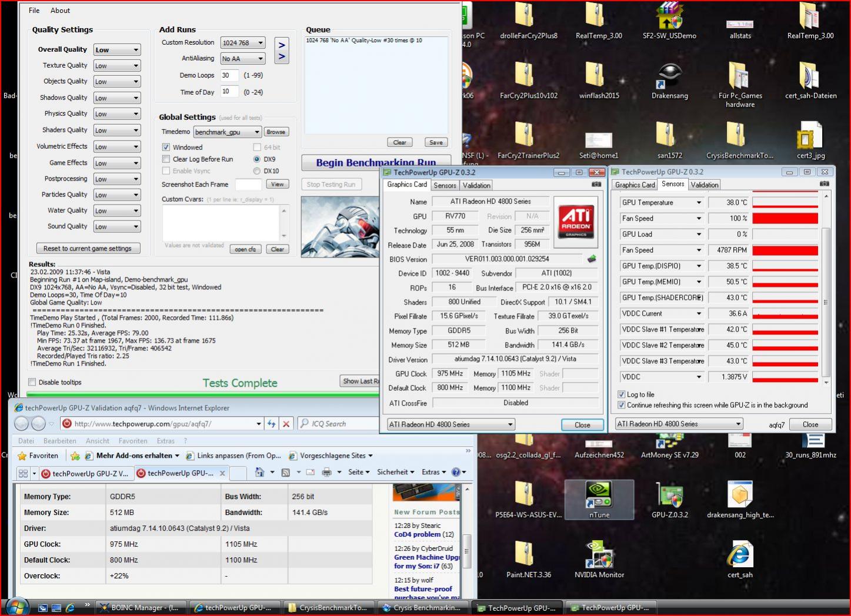The image size is (851, 616).
Task: Open the cert_sah Internet Explorer file
Action: [x=740, y=559]
